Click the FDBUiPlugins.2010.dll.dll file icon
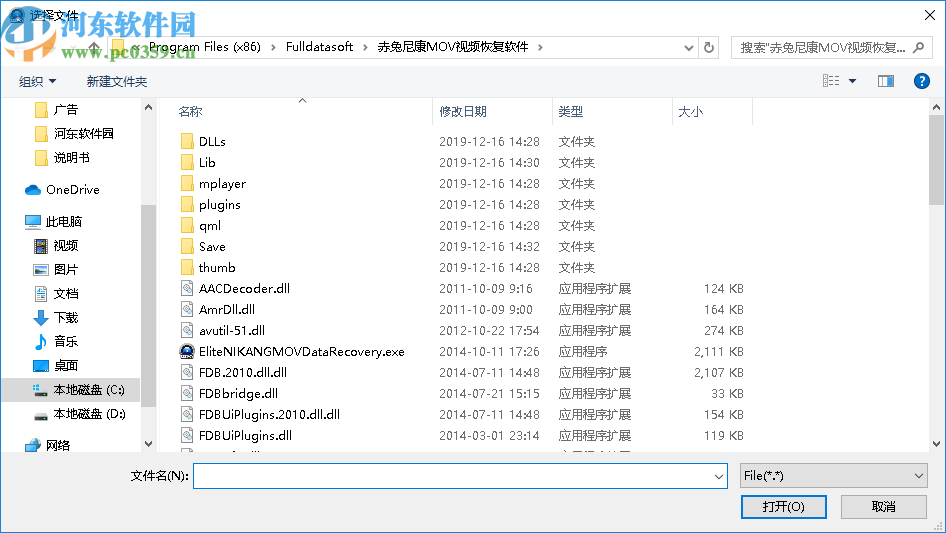This screenshot has width=946, height=533. (x=187, y=415)
